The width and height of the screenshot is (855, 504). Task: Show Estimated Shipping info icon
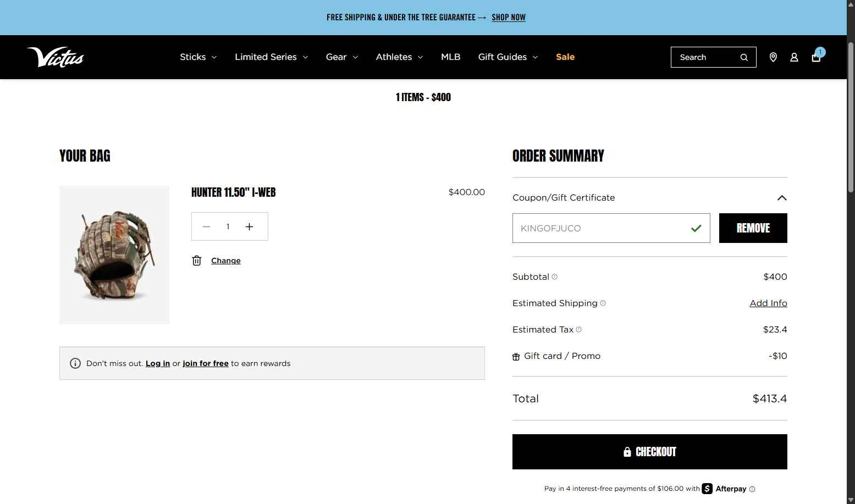click(603, 303)
